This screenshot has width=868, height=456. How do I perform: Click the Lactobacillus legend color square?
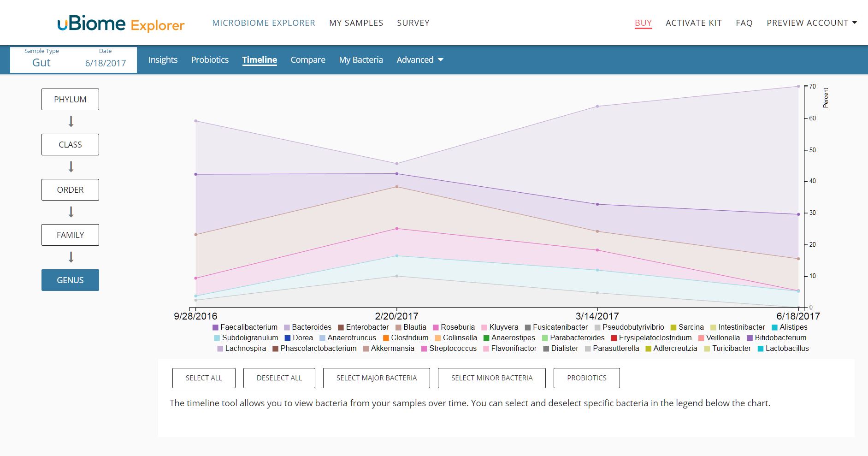[761, 349]
